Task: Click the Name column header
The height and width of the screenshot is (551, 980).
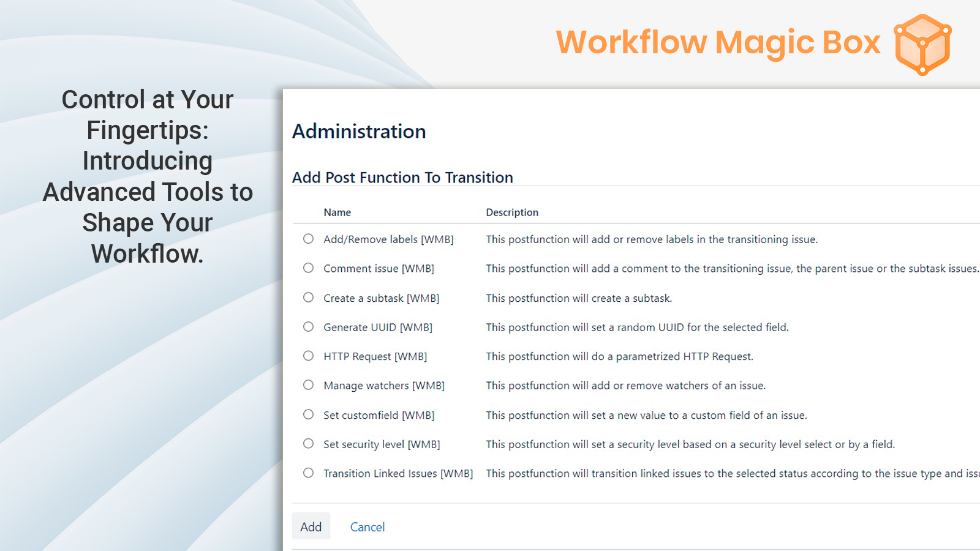Action: pyautogui.click(x=337, y=212)
